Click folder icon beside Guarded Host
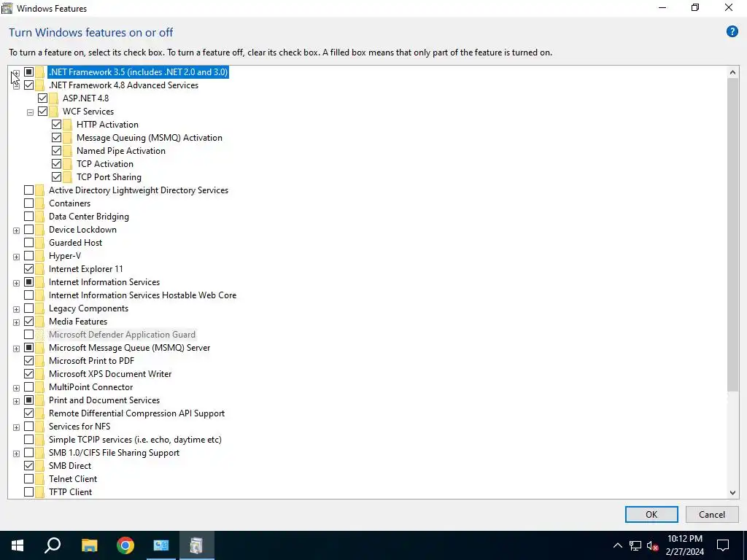 click(x=39, y=243)
